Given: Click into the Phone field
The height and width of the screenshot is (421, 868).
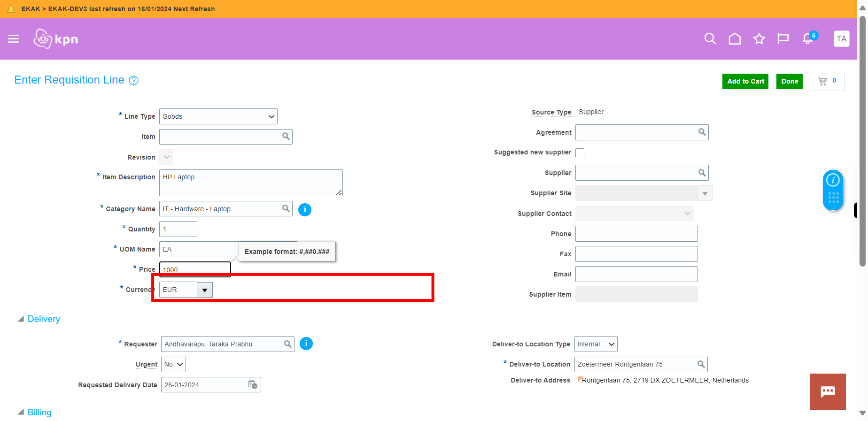Looking at the screenshot, I should click(636, 234).
